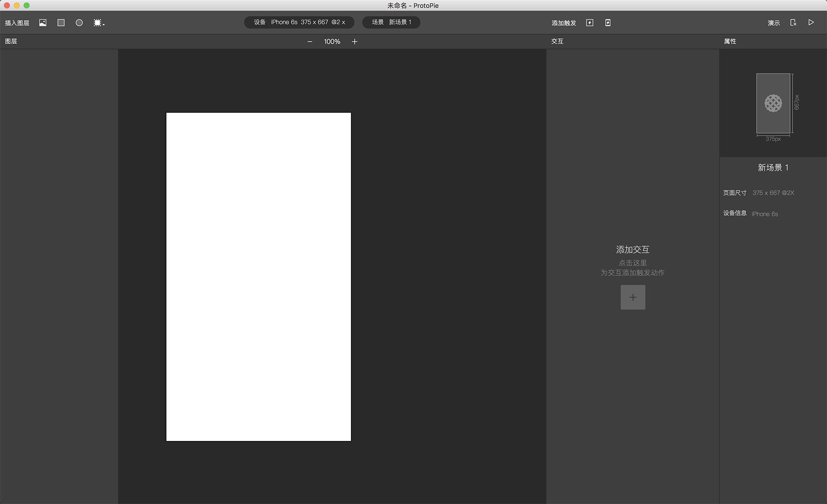
Task: Click the play preview arrow icon
Action: point(811,22)
